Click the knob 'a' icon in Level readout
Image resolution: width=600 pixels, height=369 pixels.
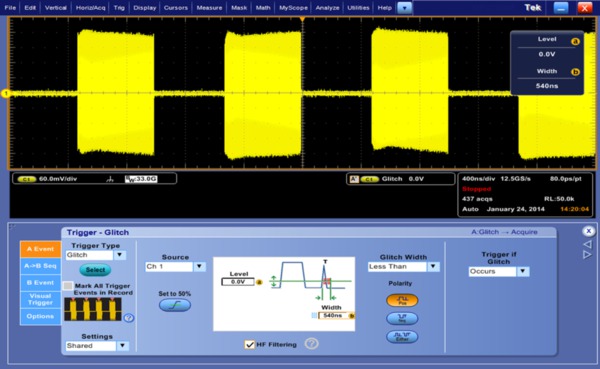pos(575,41)
